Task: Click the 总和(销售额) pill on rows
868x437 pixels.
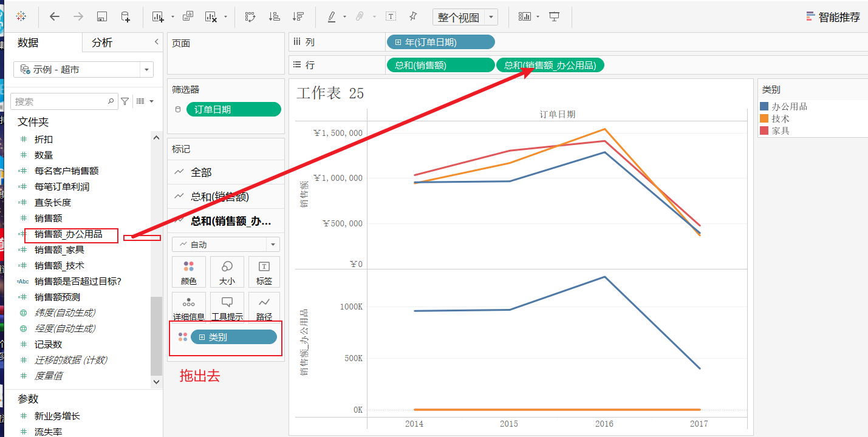Action: tap(440, 66)
